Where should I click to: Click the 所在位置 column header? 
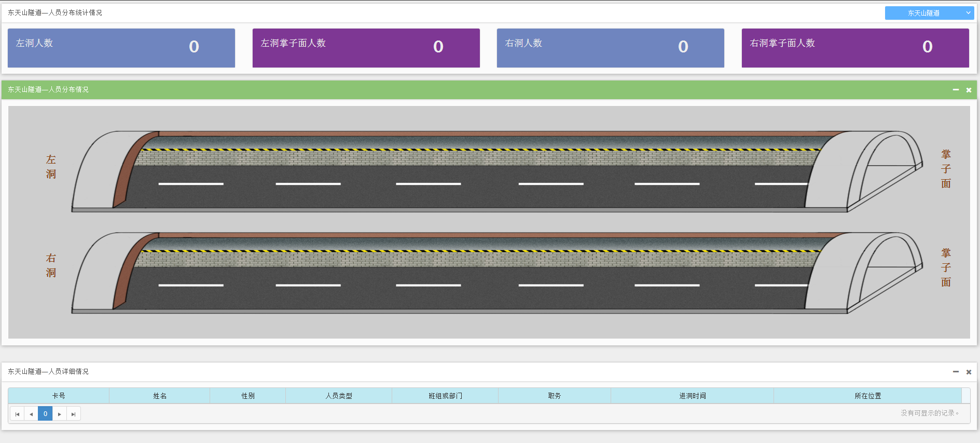(x=868, y=396)
